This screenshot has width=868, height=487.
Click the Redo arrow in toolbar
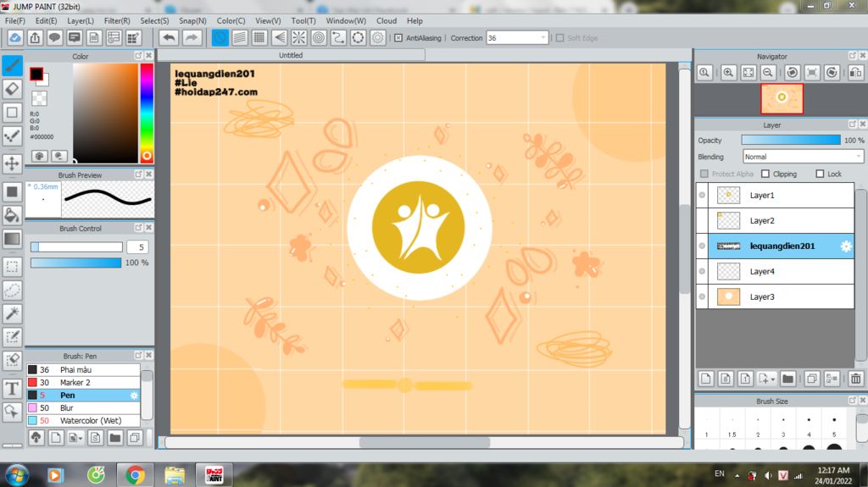191,37
